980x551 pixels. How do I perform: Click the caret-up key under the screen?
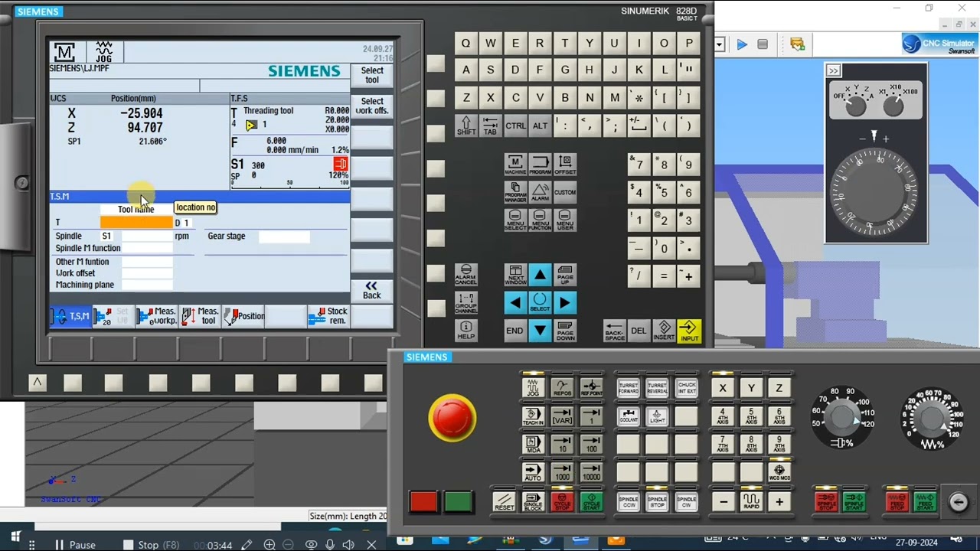pyautogui.click(x=38, y=382)
